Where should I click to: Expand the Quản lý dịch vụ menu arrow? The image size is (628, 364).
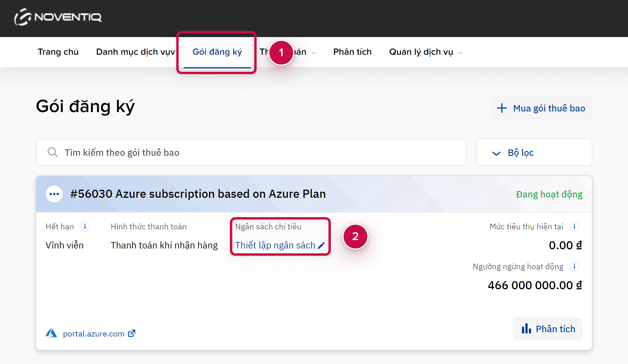[x=460, y=53]
